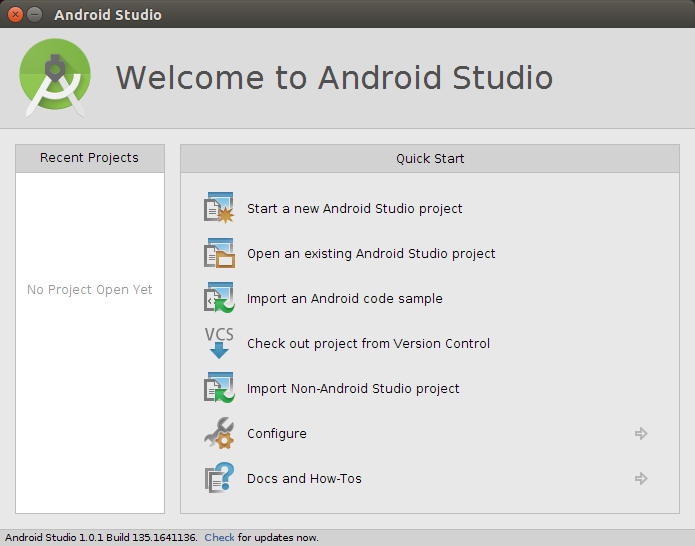Open an existing Android Studio project
The image size is (695, 546).
tap(371, 254)
